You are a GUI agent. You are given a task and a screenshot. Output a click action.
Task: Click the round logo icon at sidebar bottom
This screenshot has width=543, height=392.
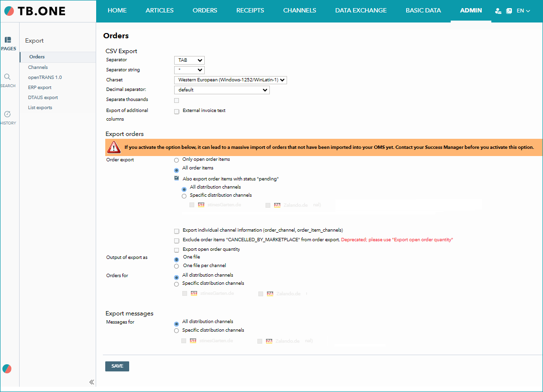click(7, 369)
